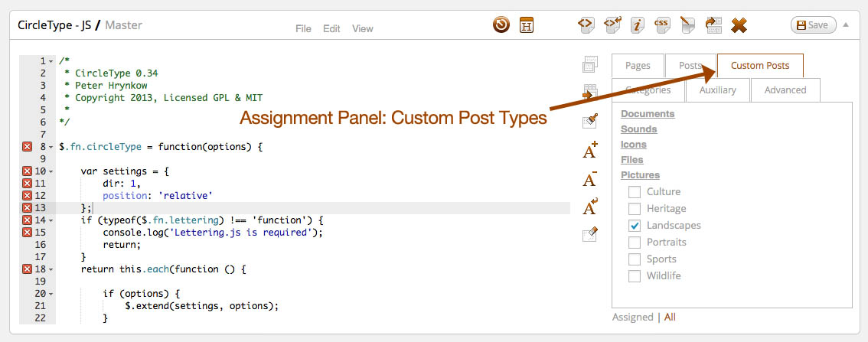868x342 pixels.
Task: Increase font size with the A+ icon
Action: (x=590, y=149)
